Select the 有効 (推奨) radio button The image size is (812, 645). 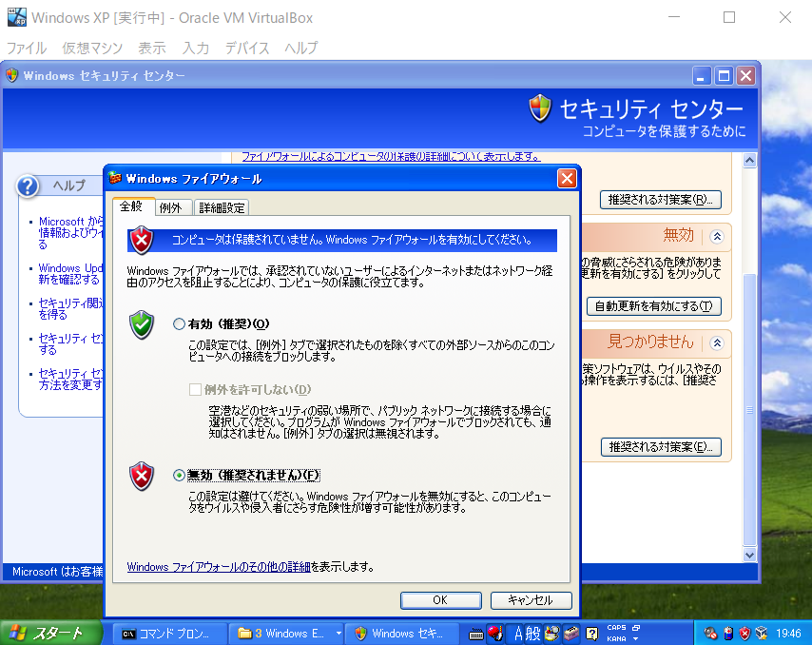pos(179,324)
